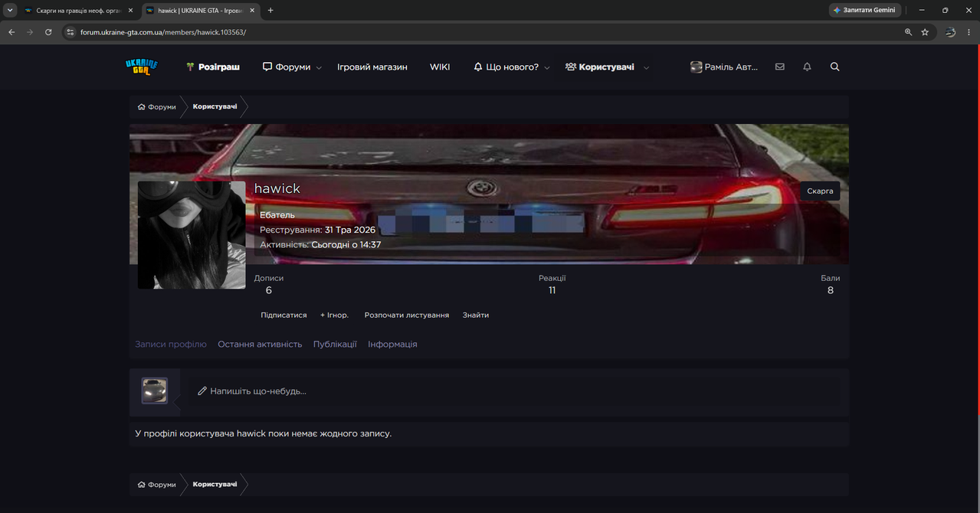Image resolution: width=980 pixels, height=513 pixels.
Task: Open a new browser tab with plus
Action: click(x=270, y=10)
